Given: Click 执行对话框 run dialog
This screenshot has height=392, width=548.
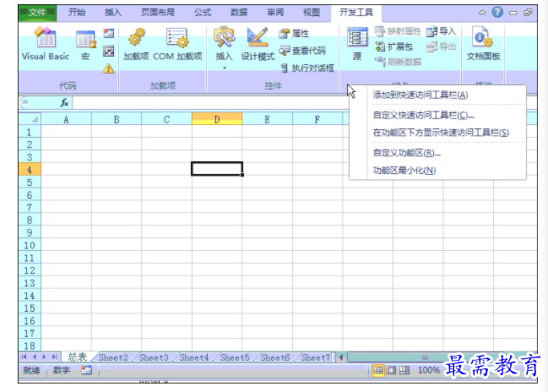Looking at the screenshot, I should point(307,68).
